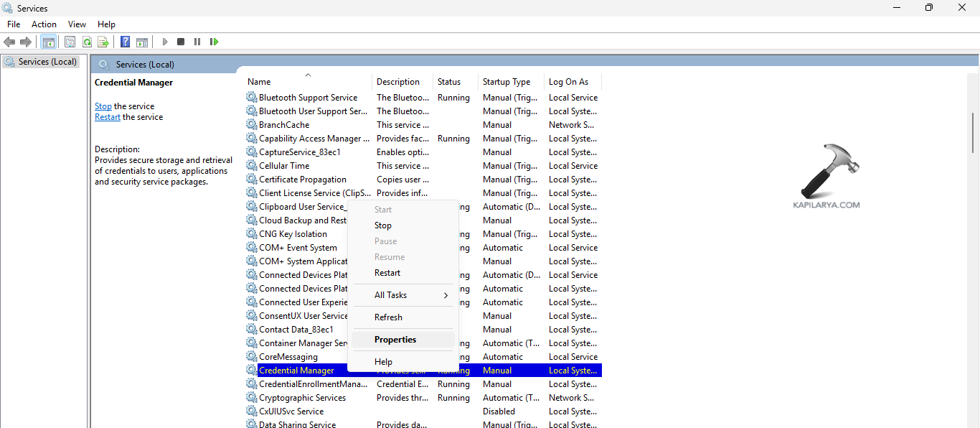
Task: Select Restart from the context menu
Action: (x=387, y=272)
